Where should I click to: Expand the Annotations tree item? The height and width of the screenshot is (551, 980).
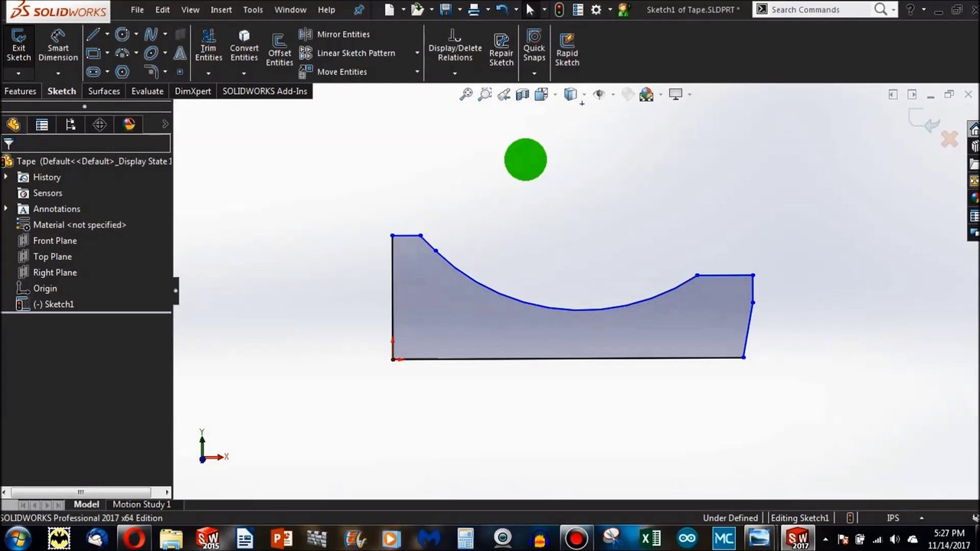(x=6, y=209)
